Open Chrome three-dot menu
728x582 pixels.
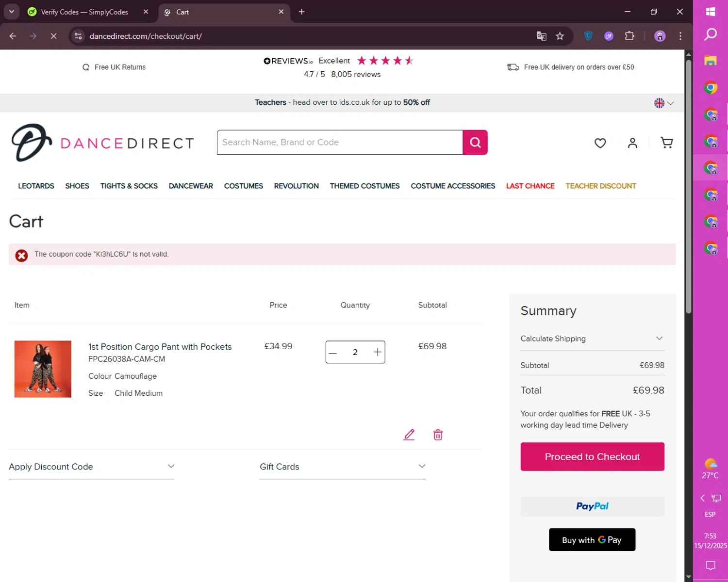pos(680,36)
